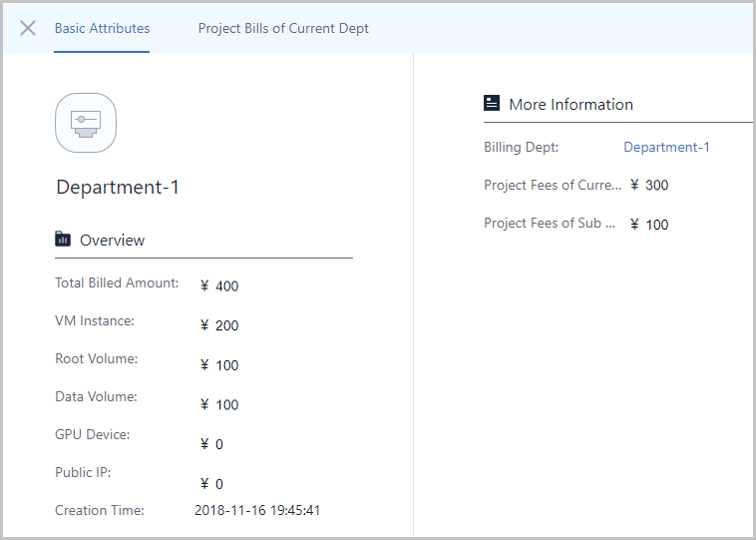
Task: Close the department details panel
Action: click(x=28, y=29)
